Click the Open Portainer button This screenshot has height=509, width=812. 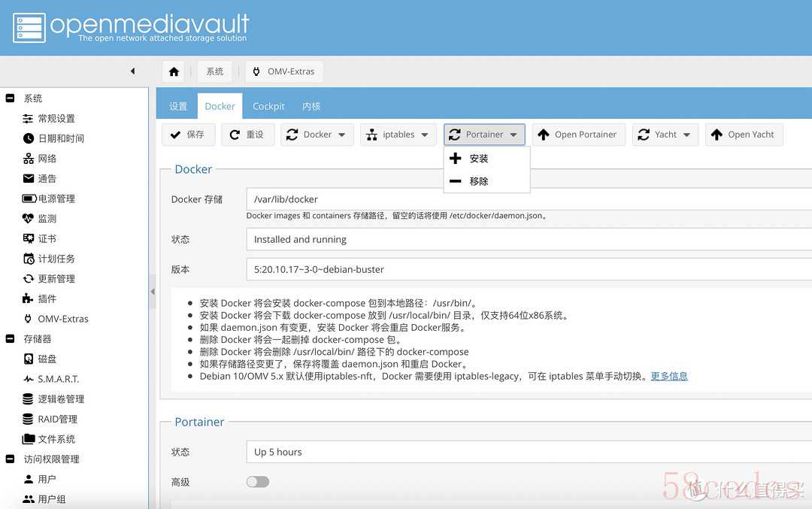[x=578, y=135]
